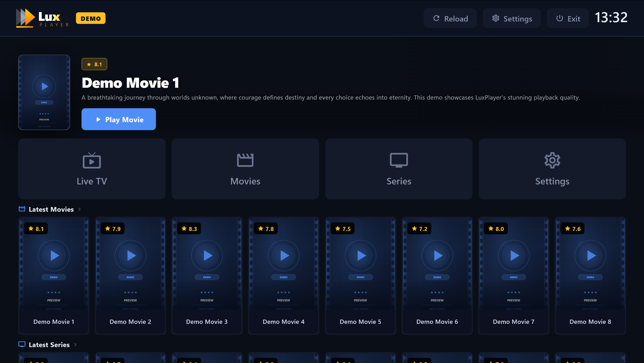Click the featured Demo Movie 1 headline
644x363 pixels.
pos(131,83)
